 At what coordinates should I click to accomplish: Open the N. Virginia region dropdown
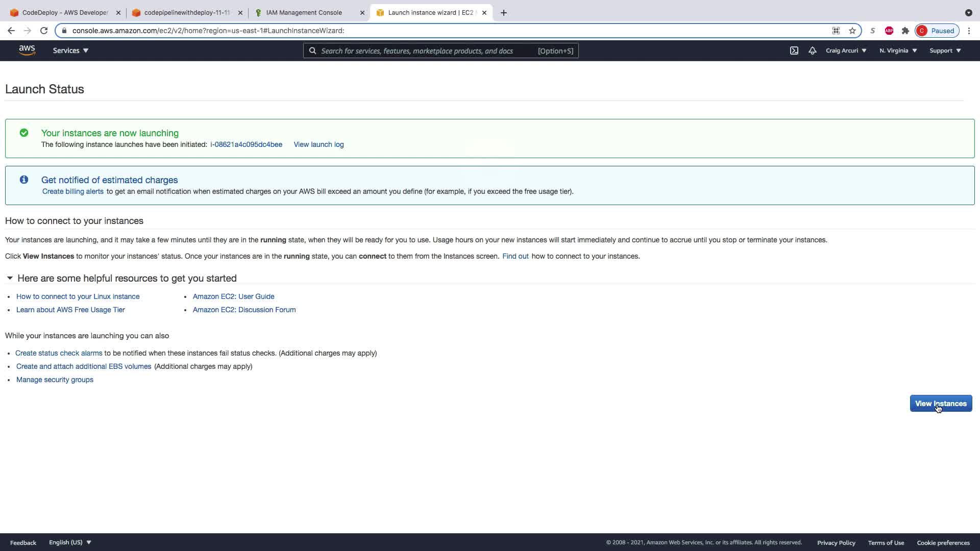coord(898,51)
